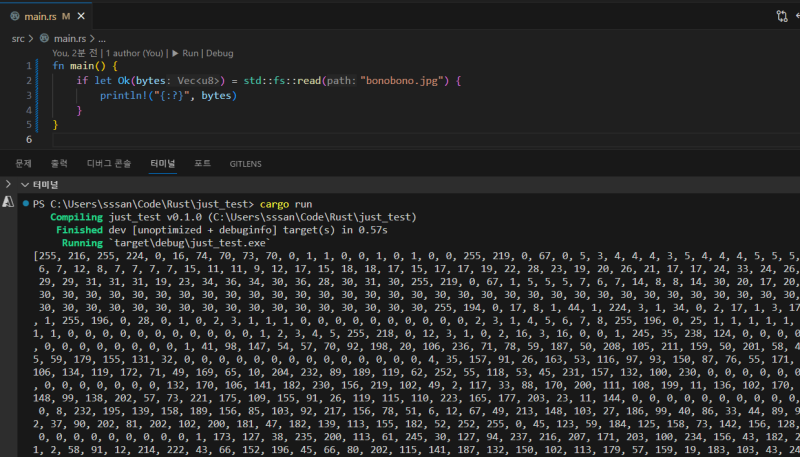Start debugging via Debug code lens
Screen dimensions: 800x457
(219, 53)
